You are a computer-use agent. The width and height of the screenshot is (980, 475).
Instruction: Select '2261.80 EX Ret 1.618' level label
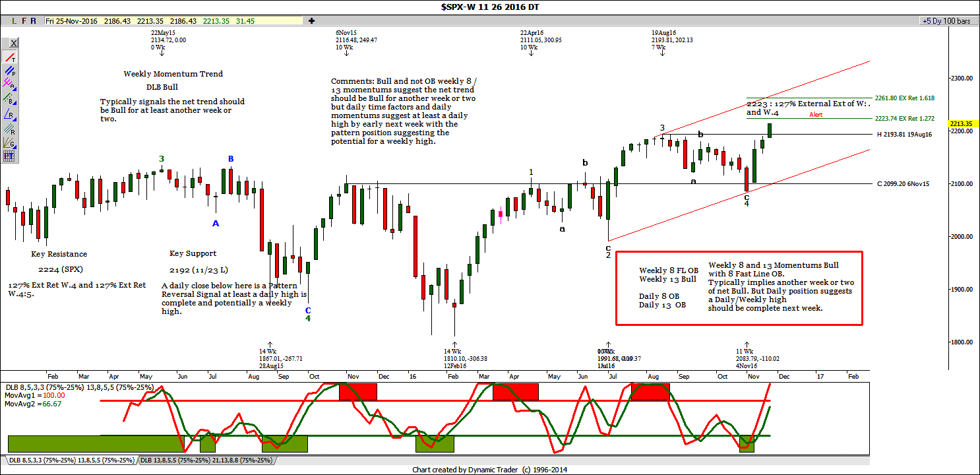(904, 98)
